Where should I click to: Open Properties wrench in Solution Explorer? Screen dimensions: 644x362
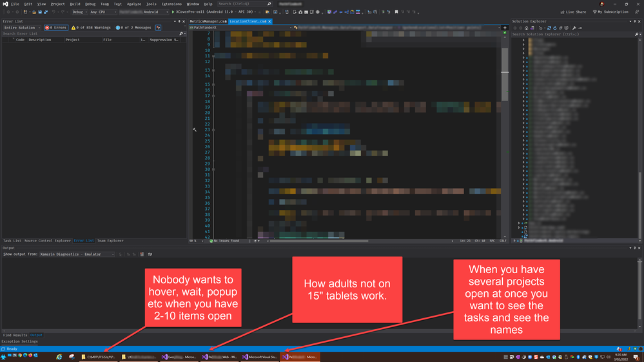coord(574,28)
